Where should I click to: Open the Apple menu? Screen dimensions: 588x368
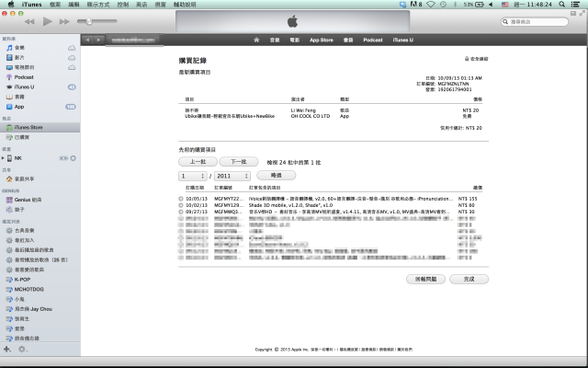click(11, 4)
